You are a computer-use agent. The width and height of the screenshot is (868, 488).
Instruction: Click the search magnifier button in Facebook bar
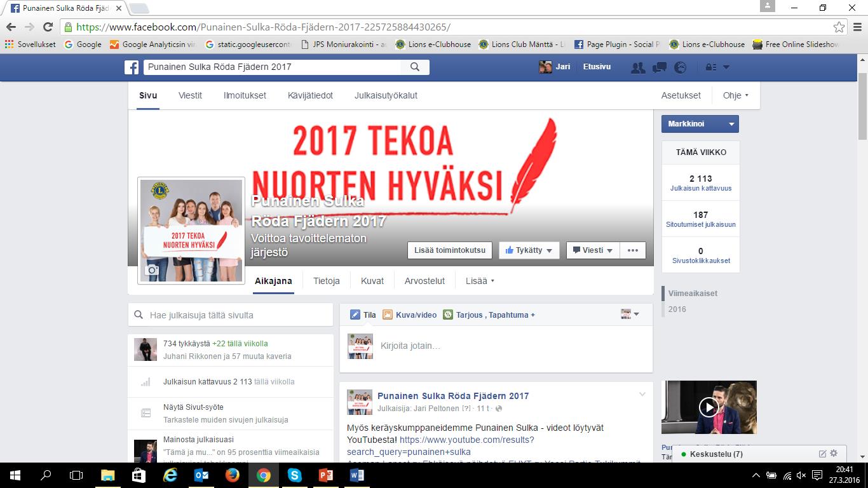(415, 67)
